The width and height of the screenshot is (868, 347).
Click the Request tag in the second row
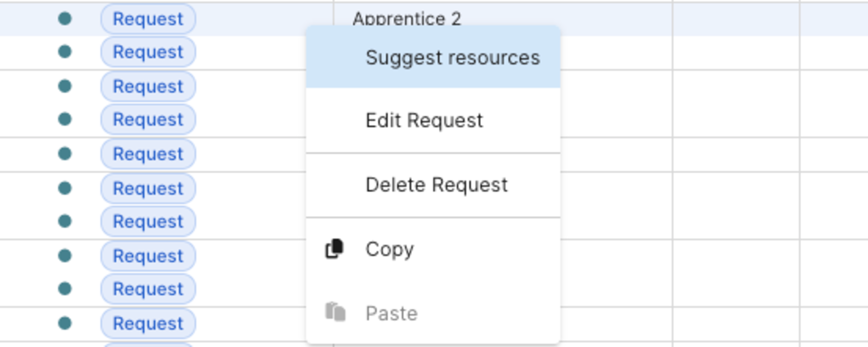(x=148, y=52)
